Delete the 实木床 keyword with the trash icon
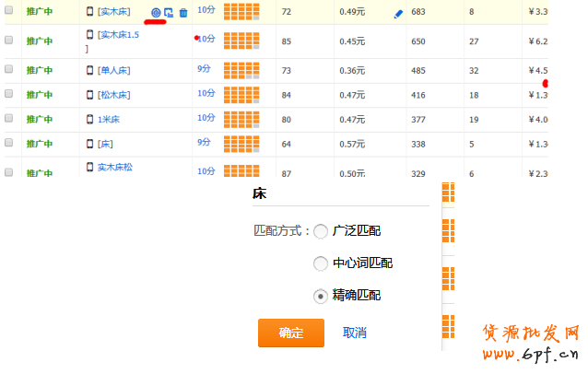The image size is (588, 374). point(182,12)
